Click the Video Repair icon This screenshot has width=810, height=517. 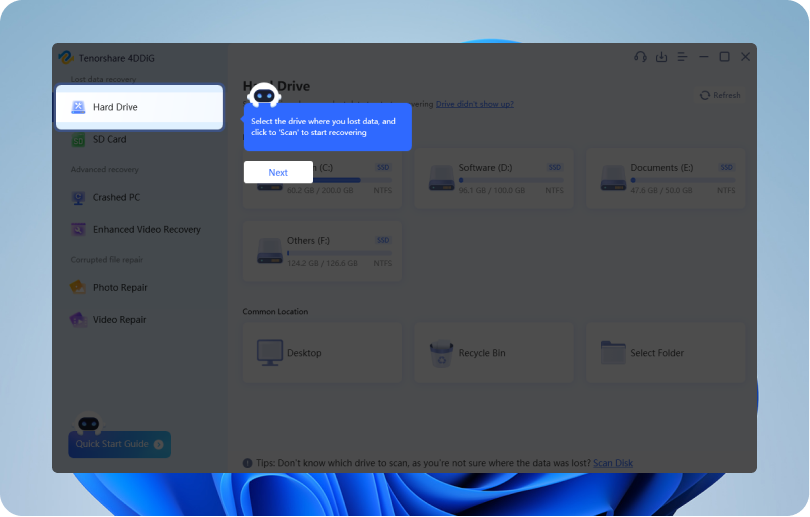(x=78, y=319)
